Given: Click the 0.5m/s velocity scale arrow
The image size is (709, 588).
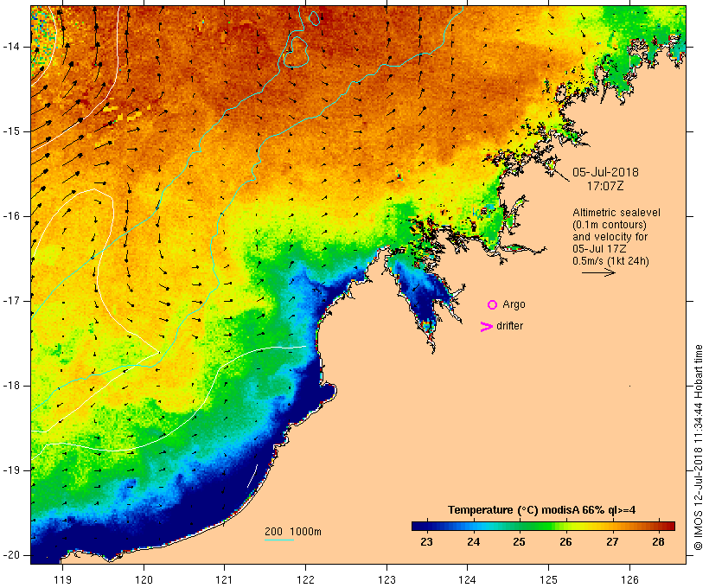Looking at the screenshot, I should coord(598,272).
